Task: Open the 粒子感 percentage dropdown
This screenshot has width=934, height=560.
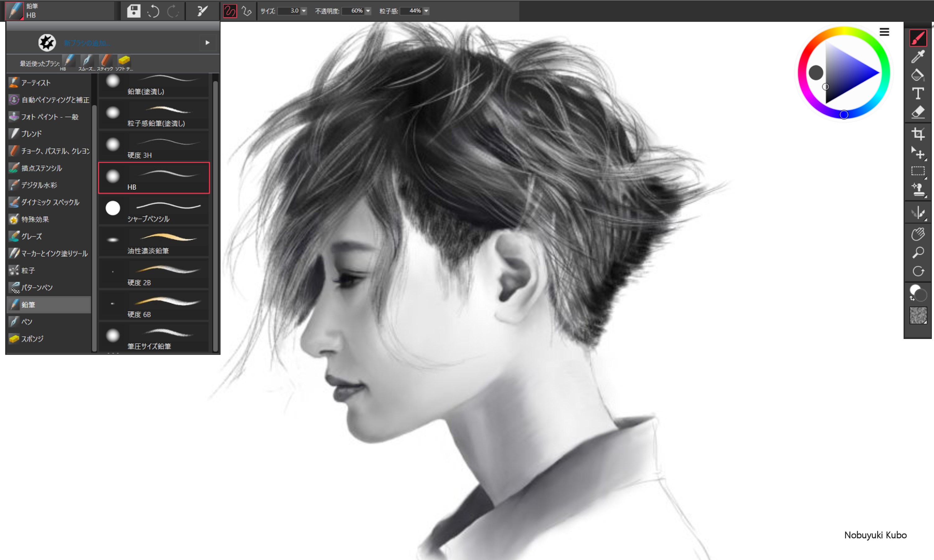Action: point(426,11)
